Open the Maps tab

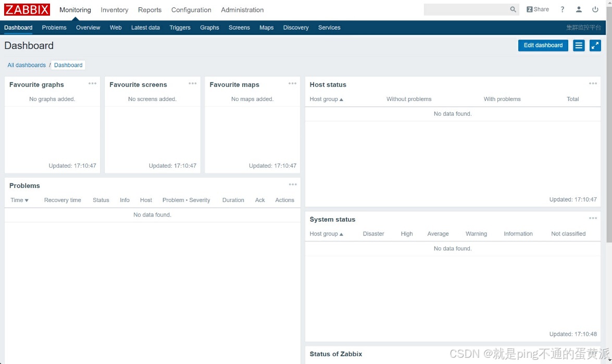tap(267, 28)
